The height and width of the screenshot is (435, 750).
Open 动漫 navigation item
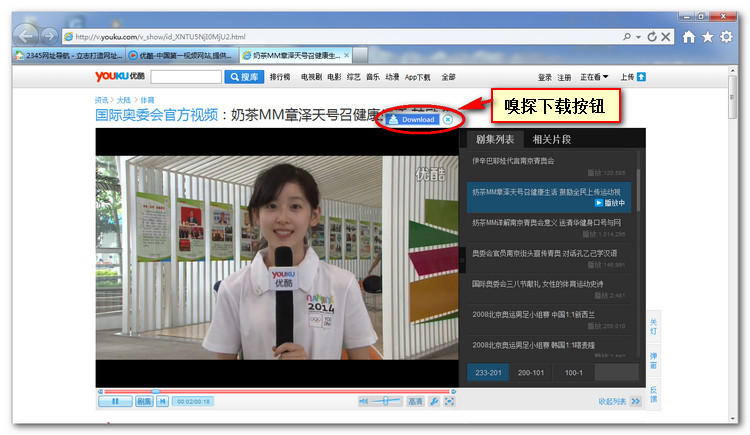tap(392, 77)
